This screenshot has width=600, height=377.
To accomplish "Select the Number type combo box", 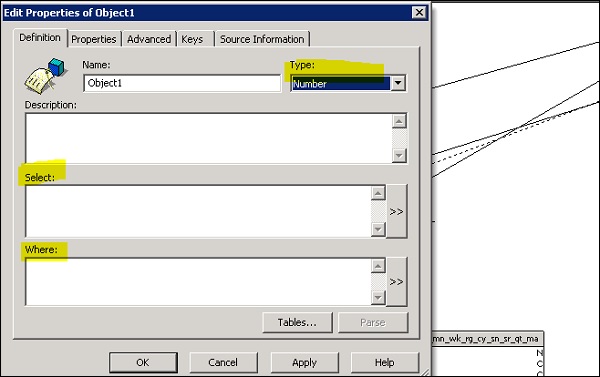I will (348, 83).
